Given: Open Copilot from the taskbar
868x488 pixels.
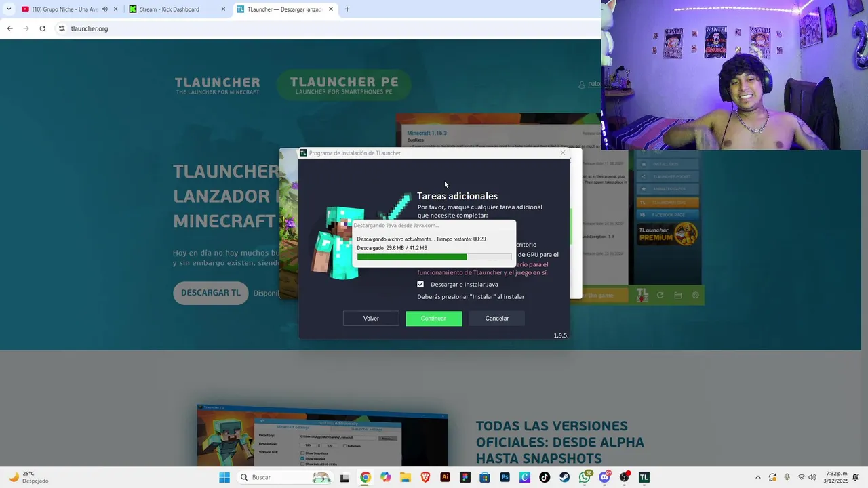Looking at the screenshot, I should pos(385,477).
